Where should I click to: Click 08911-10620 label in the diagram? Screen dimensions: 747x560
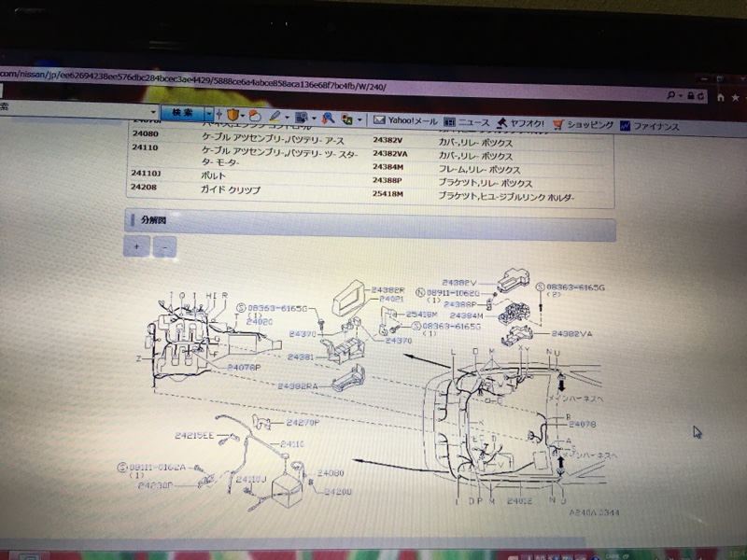pos(453,293)
